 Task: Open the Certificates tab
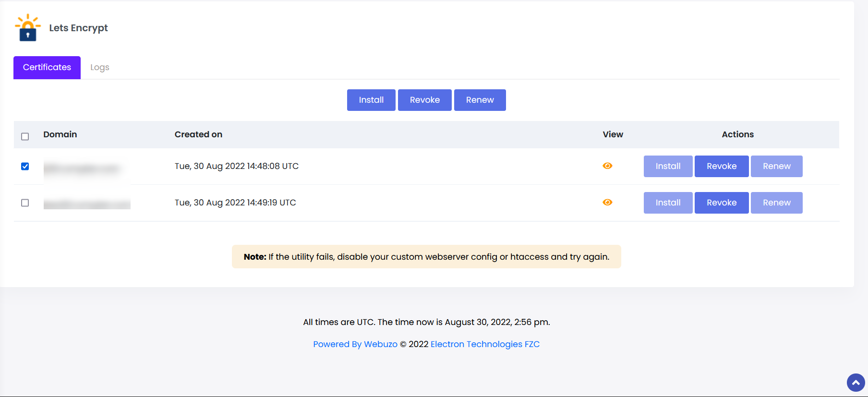(x=47, y=68)
